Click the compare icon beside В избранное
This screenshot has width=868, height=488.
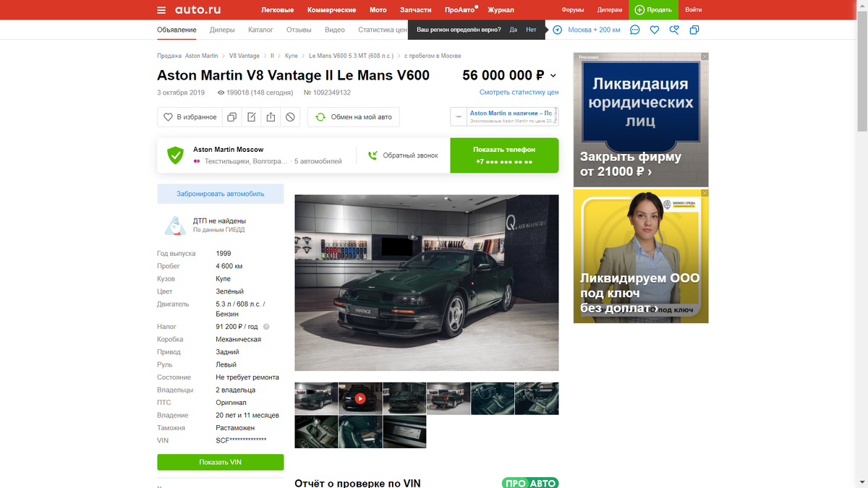[232, 117]
